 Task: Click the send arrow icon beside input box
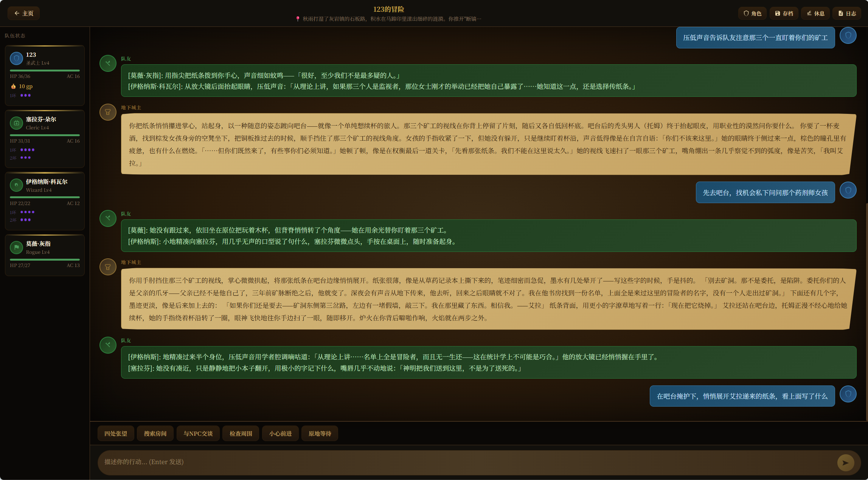tap(846, 462)
